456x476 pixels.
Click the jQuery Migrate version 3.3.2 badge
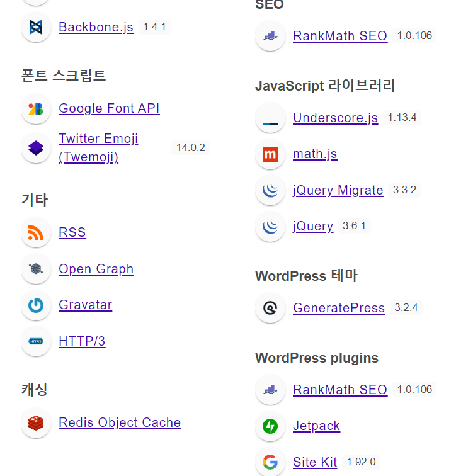click(405, 190)
